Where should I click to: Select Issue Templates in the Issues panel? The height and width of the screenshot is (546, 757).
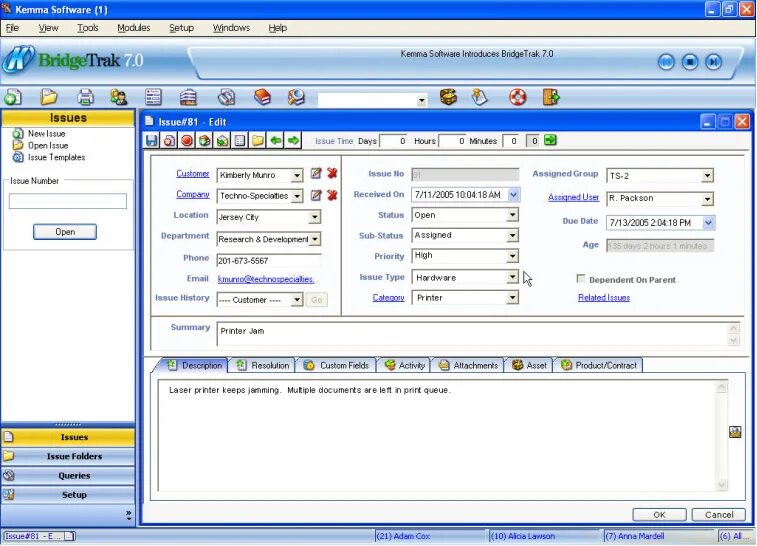point(56,157)
